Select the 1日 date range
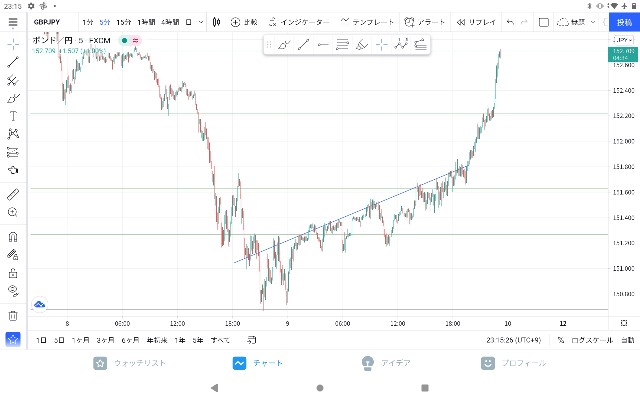Screen dimensions: 640x400 [41, 340]
